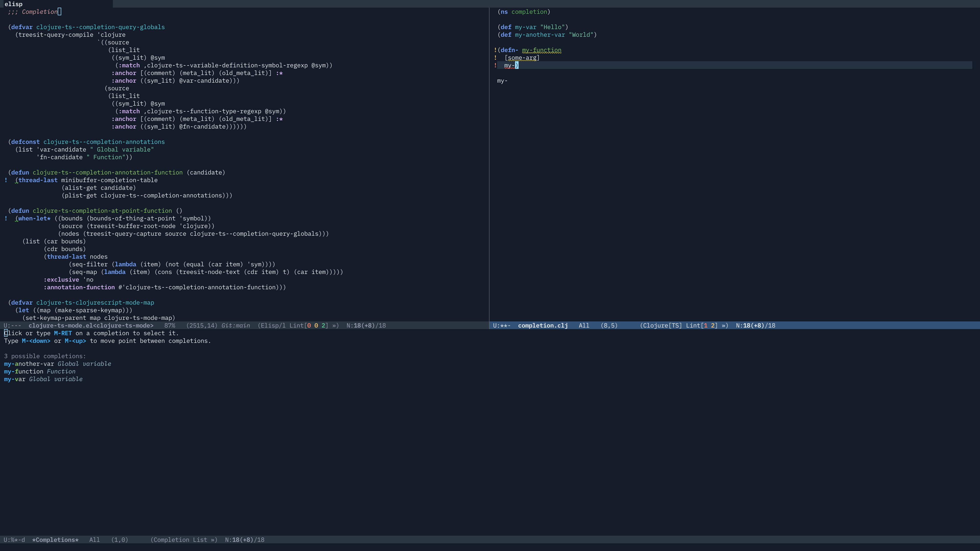Click '@fn-candidate' capture name

point(202,127)
